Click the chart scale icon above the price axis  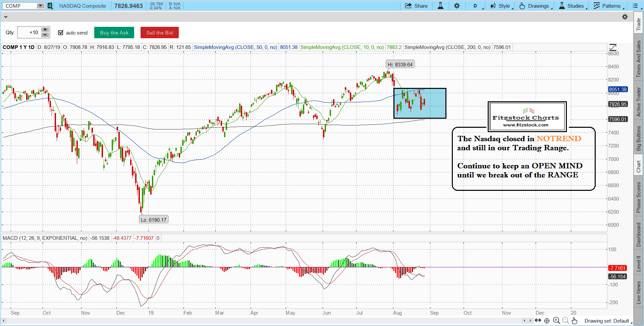click(x=613, y=47)
